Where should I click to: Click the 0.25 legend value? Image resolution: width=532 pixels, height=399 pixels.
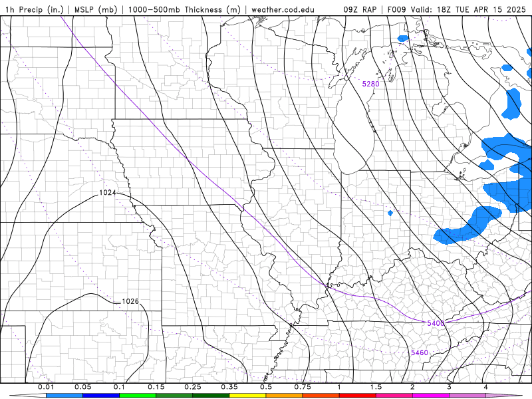point(193,387)
